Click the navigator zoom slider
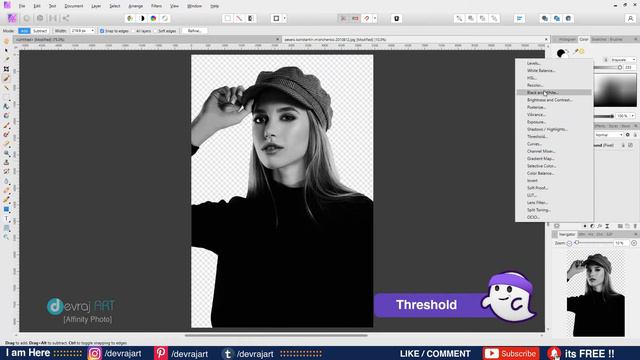 point(594,243)
